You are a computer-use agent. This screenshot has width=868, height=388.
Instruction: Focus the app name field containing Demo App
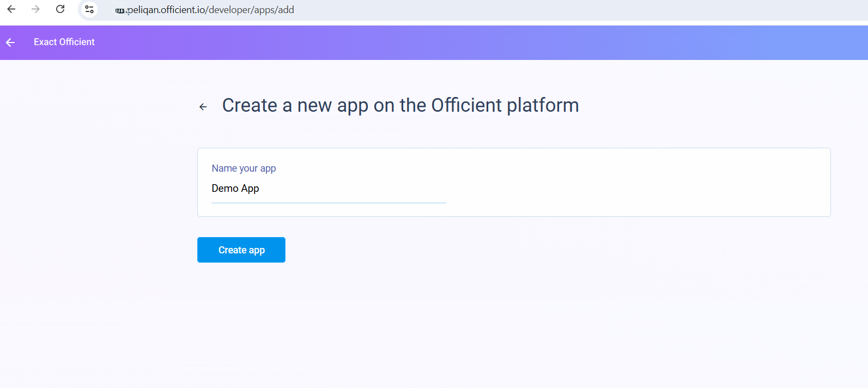point(329,189)
